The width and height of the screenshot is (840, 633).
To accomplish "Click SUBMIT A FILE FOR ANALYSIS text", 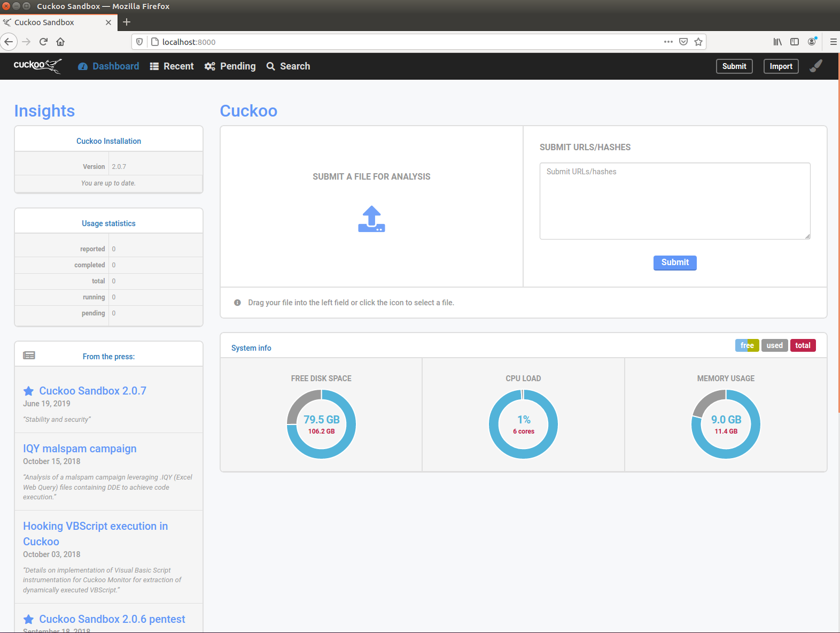I will tap(371, 177).
